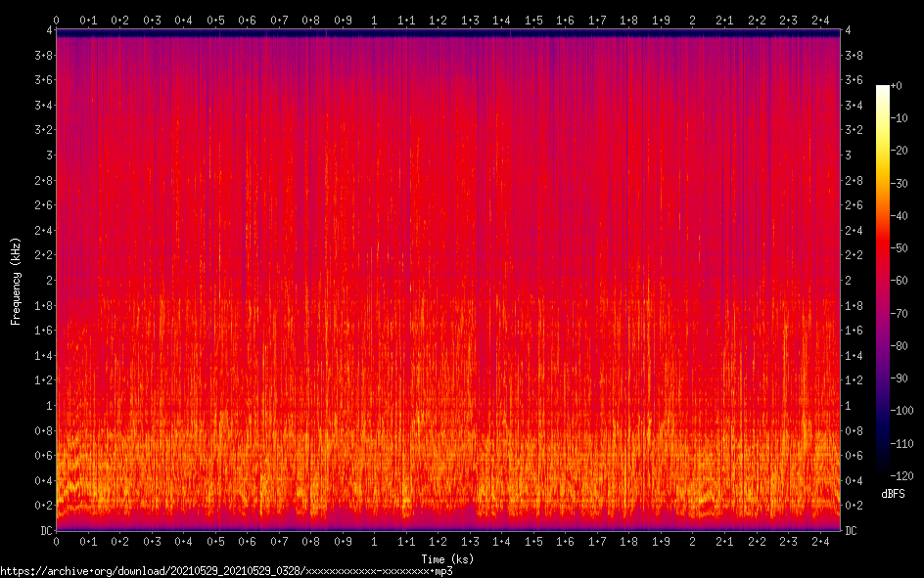Image resolution: width=924 pixels, height=578 pixels.
Task: Click the "Frequency (kHz)" axis title
Action: pyautogui.click(x=16, y=282)
